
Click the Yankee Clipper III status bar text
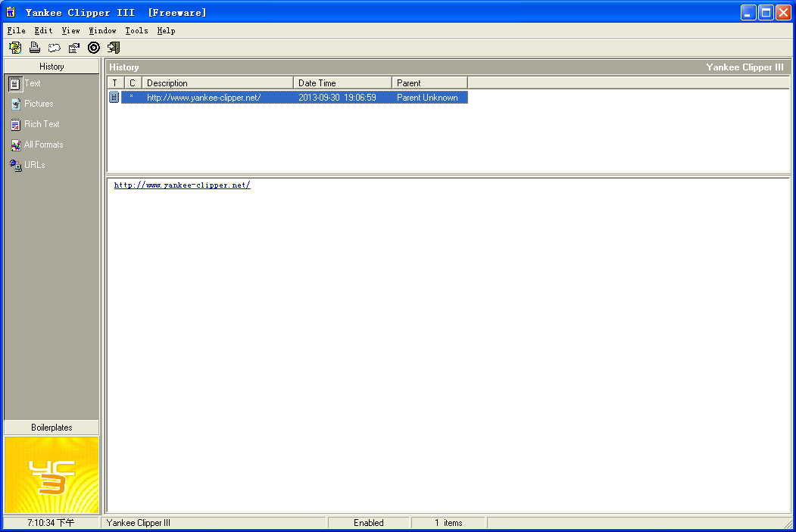(x=138, y=523)
